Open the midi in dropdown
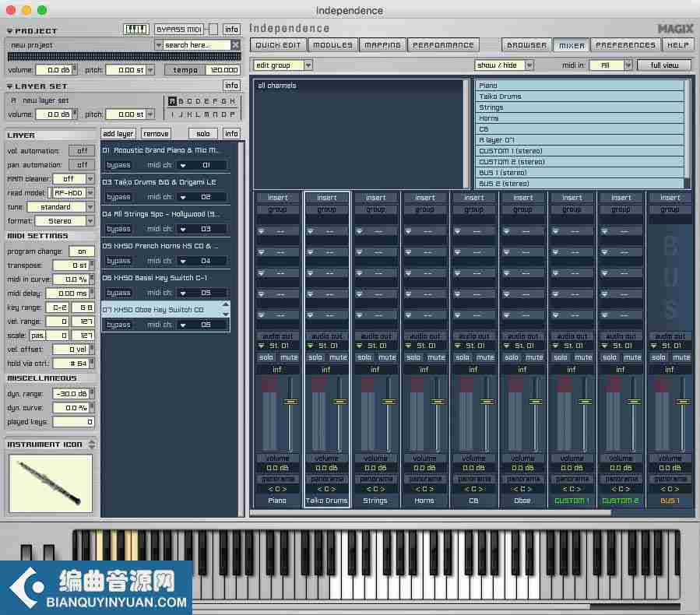 pyautogui.click(x=611, y=65)
